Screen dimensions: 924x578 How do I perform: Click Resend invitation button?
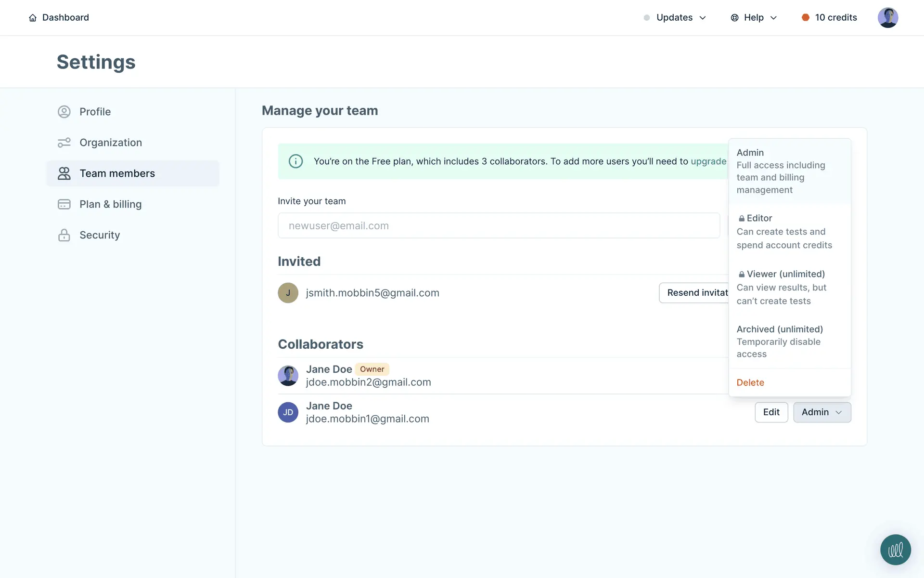click(695, 293)
